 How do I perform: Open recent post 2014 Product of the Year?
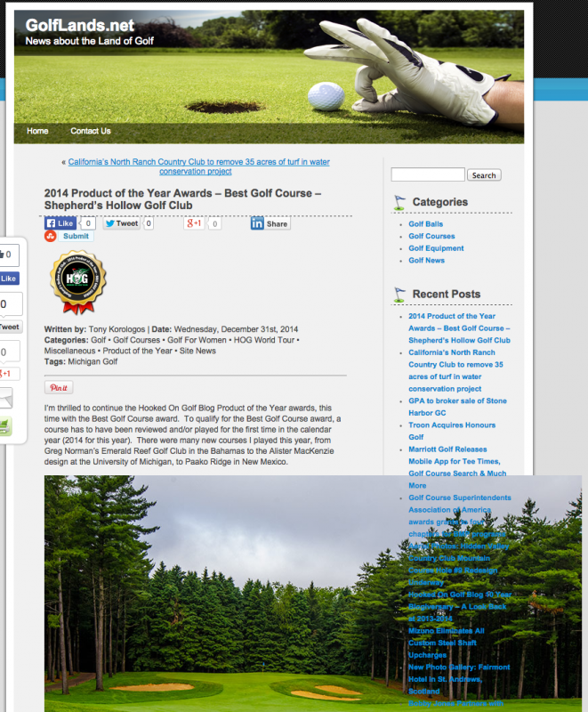[x=459, y=328]
